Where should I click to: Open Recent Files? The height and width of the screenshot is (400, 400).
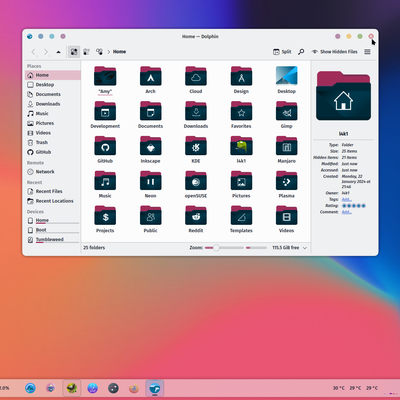(53, 191)
